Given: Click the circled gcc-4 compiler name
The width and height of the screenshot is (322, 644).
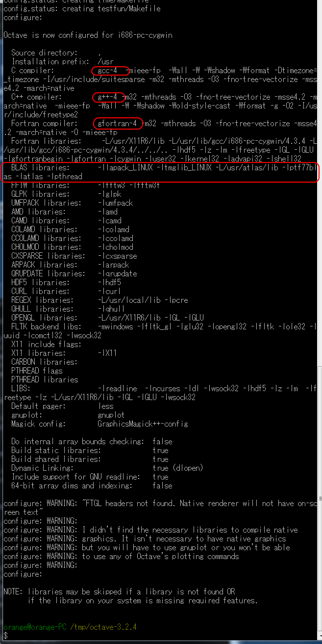Looking at the screenshot, I should (108, 71).
